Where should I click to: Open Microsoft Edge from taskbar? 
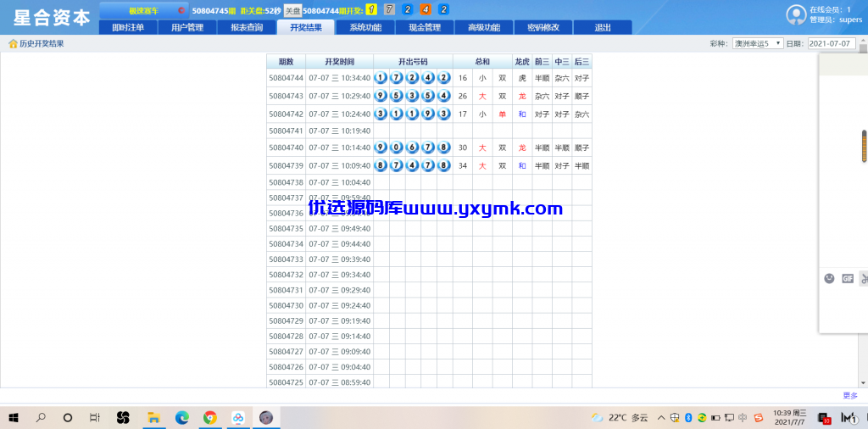coord(182,417)
